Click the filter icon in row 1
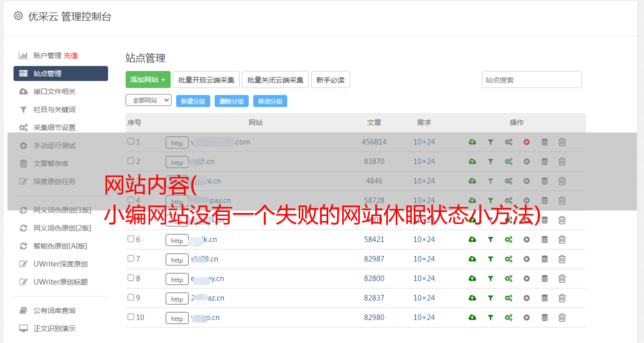Screen dimensions: 644x343 [490, 142]
